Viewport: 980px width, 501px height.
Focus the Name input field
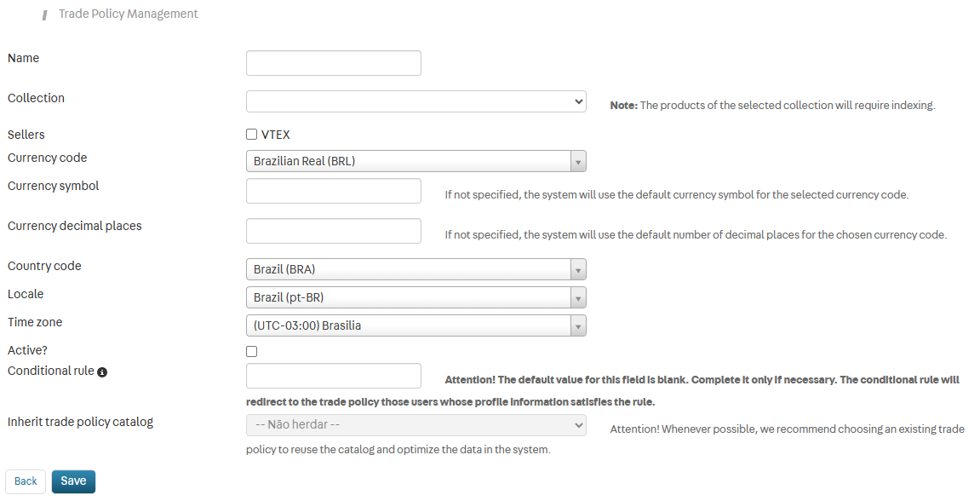pyautogui.click(x=334, y=63)
